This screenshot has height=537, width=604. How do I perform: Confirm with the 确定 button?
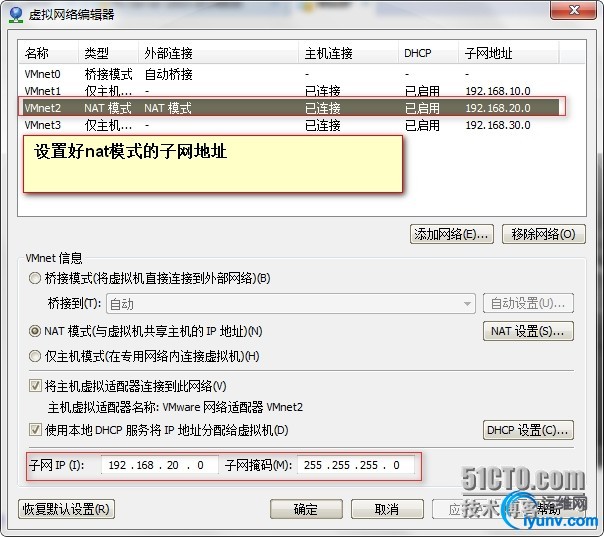pyautogui.click(x=306, y=509)
